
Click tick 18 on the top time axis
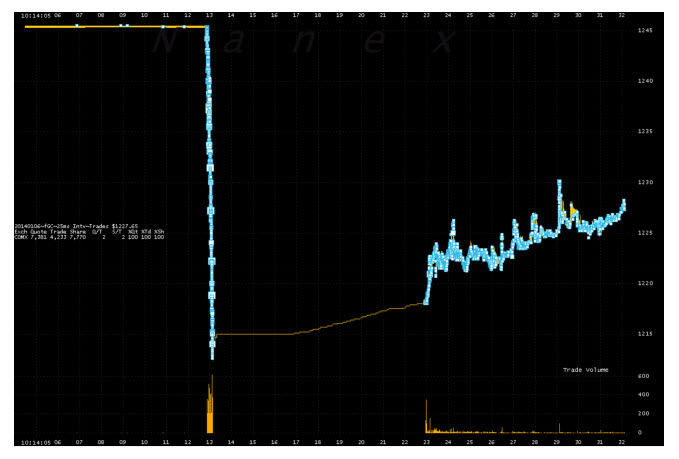click(x=318, y=15)
